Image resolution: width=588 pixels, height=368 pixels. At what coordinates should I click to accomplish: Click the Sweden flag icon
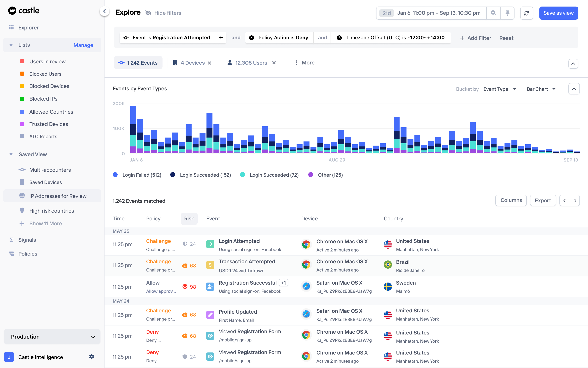[x=388, y=286]
